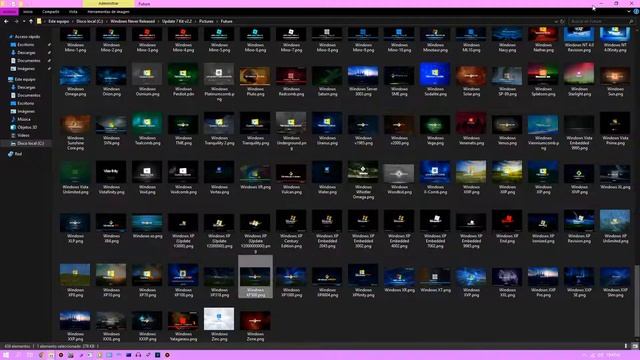This screenshot has height=360, width=640.
Task: Go up one folder level
Action: [x=31, y=21]
